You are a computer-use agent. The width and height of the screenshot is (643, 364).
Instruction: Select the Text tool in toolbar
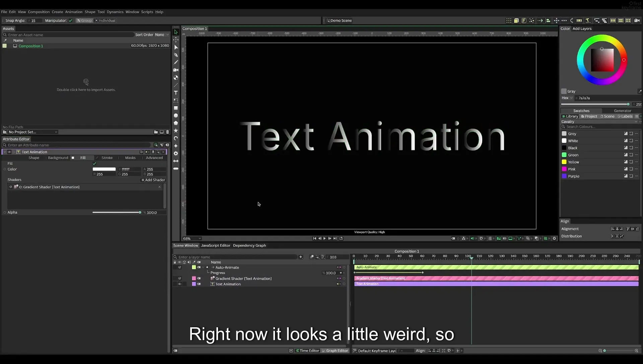[176, 93]
